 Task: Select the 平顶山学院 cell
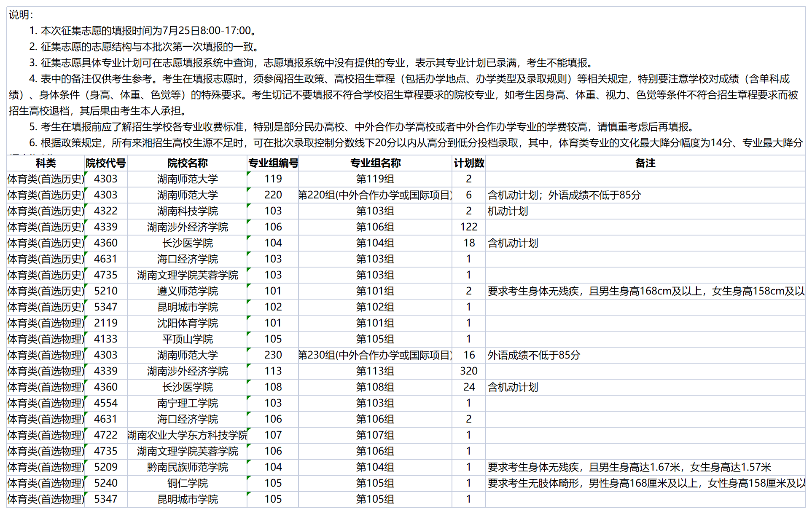(x=187, y=339)
